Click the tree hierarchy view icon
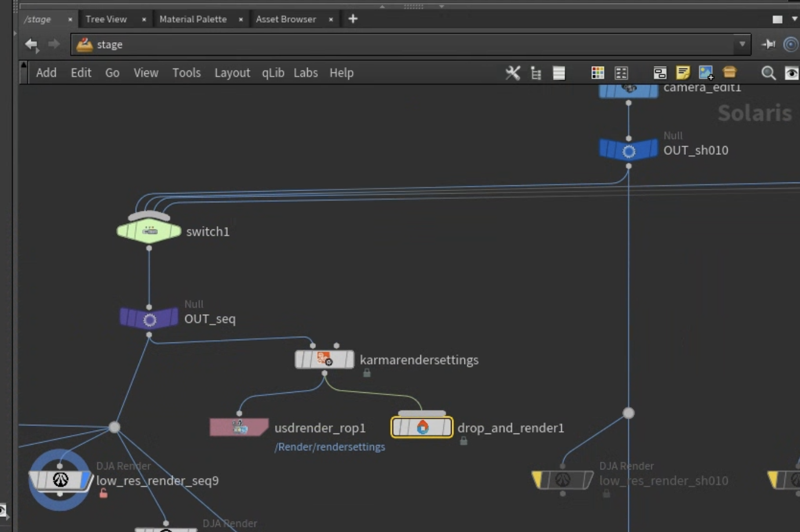This screenshot has width=800, height=532. pyautogui.click(x=535, y=72)
